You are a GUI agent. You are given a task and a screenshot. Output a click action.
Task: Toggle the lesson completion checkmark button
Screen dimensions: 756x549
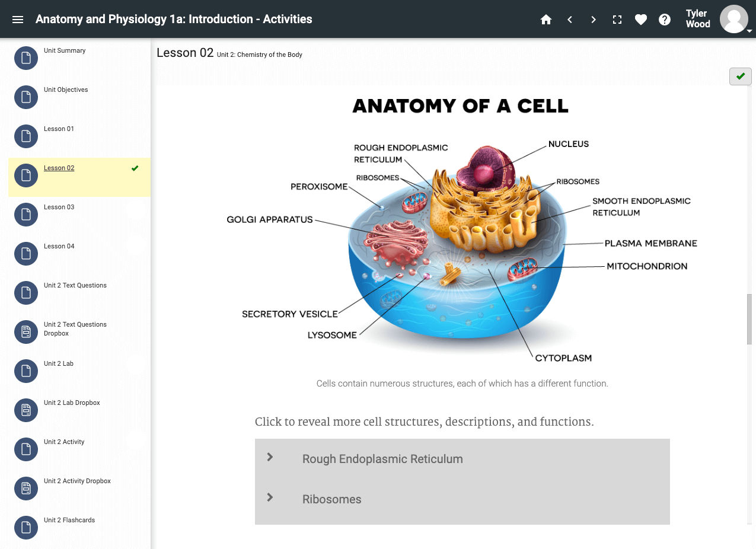click(740, 76)
